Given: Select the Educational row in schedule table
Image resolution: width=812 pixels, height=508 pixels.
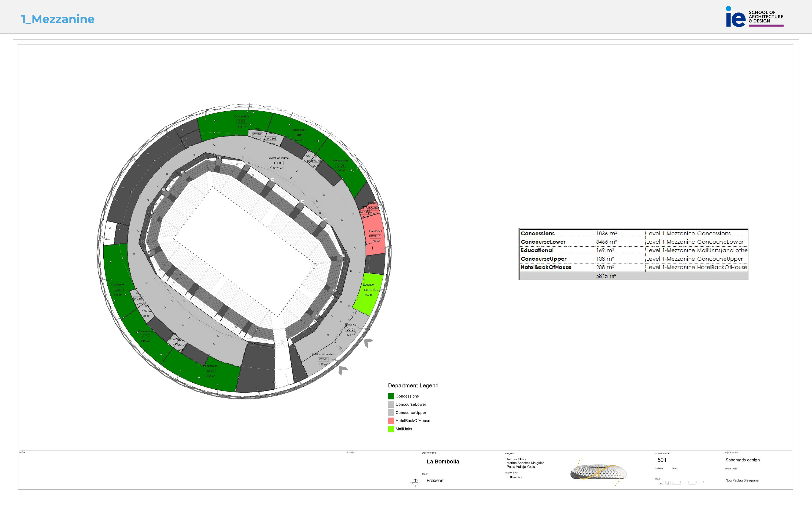Looking at the screenshot, I should (633, 250).
